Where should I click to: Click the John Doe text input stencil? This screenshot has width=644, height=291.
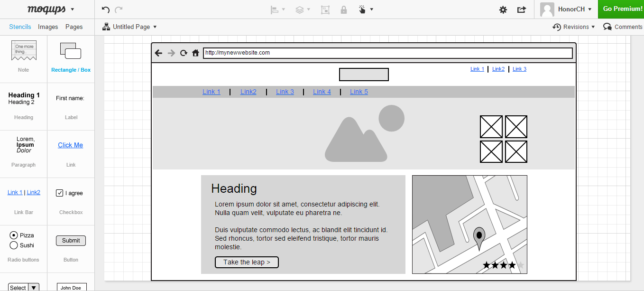(72, 287)
